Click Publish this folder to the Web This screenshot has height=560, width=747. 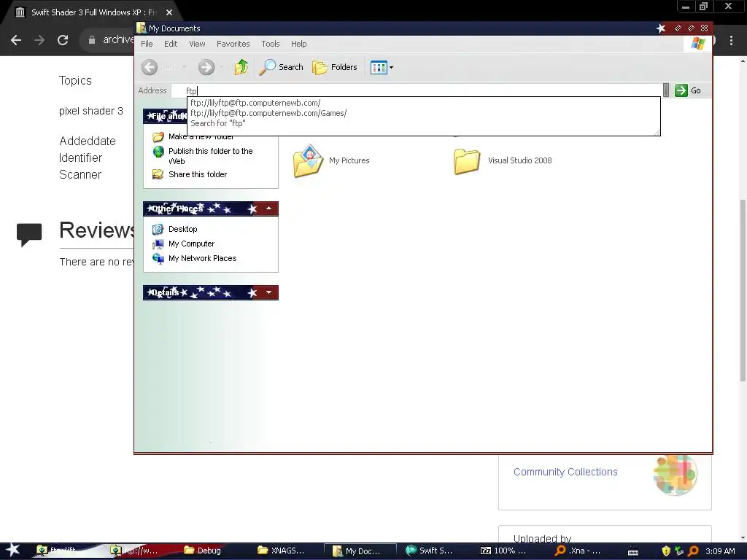click(x=211, y=156)
